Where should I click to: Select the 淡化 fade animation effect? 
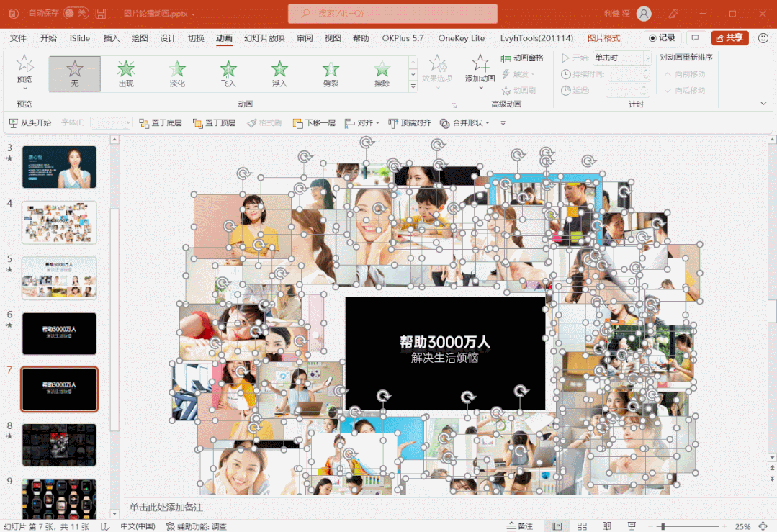pyautogui.click(x=177, y=73)
